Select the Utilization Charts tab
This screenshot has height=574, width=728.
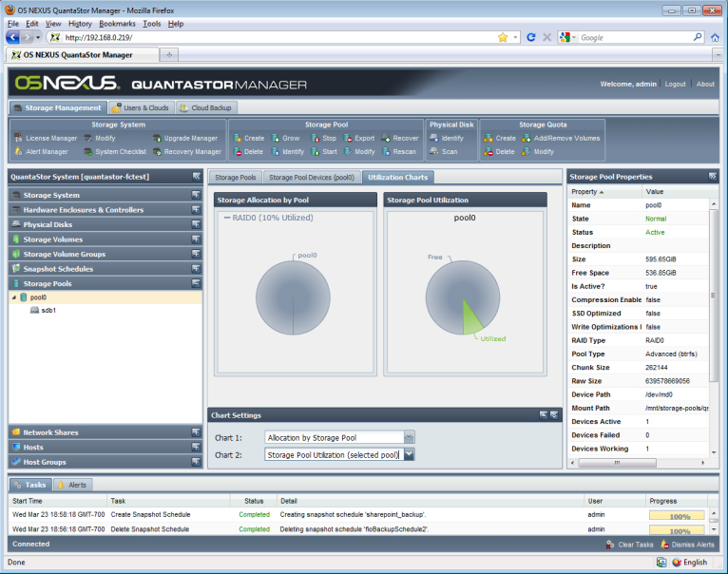[398, 178]
